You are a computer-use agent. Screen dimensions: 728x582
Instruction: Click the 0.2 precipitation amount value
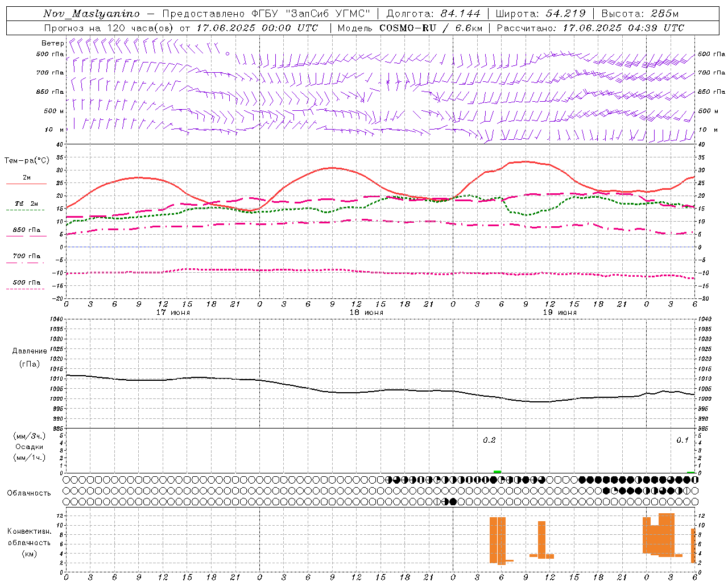tap(489, 440)
